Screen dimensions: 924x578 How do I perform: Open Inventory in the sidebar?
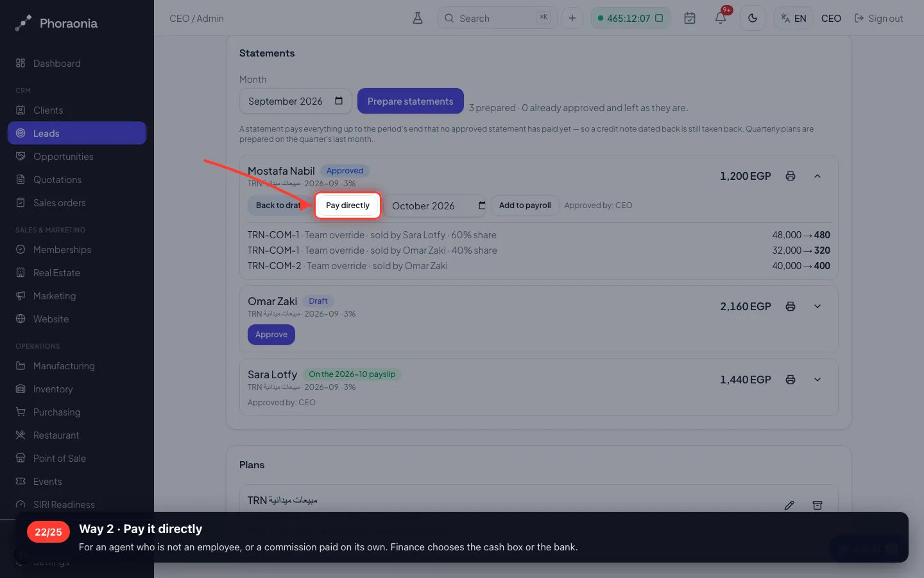77,389
